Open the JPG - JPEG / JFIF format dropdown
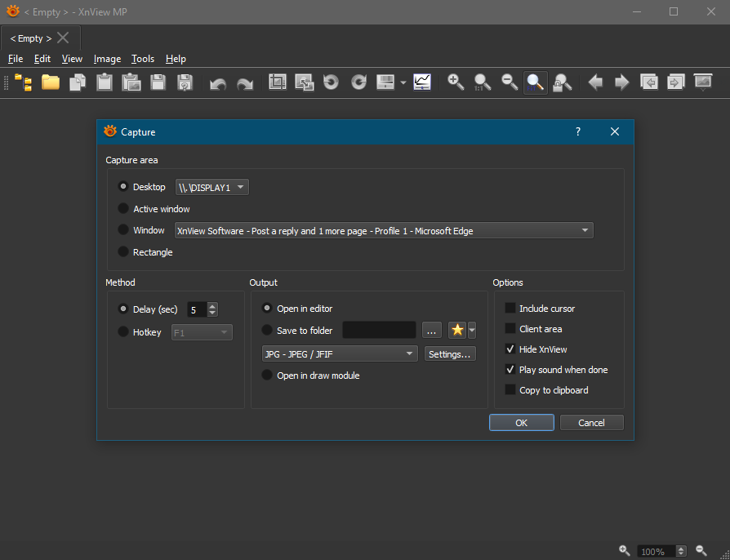Viewport: 730px width, 560px height. click(340, 353)
